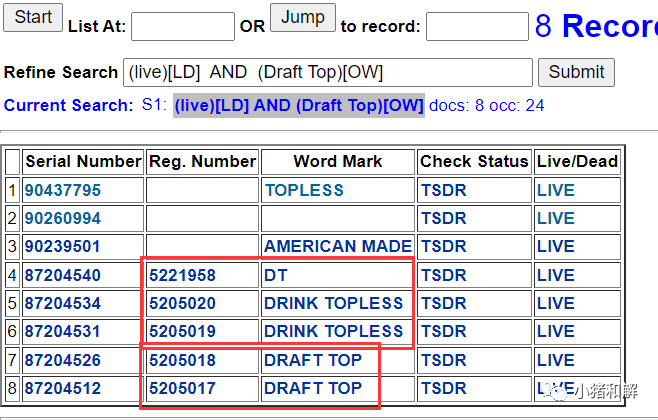658x420 pixels.
Task: Focus the List At input field
Action: (x=183, y=26)
